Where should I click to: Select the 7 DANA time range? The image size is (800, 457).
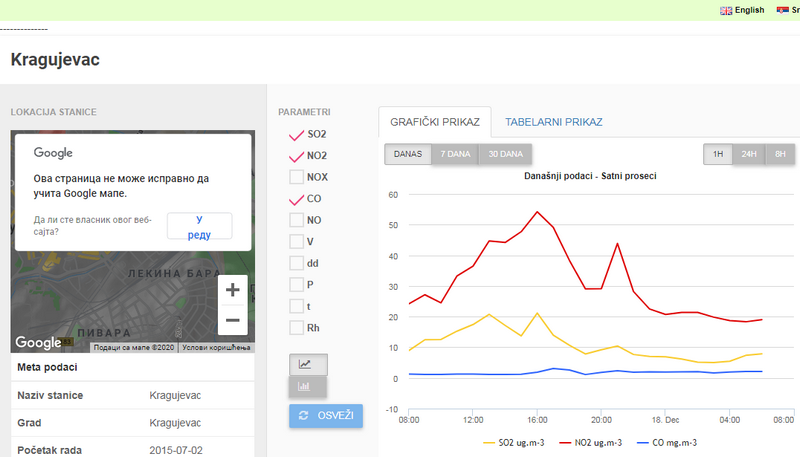[455, 154]
